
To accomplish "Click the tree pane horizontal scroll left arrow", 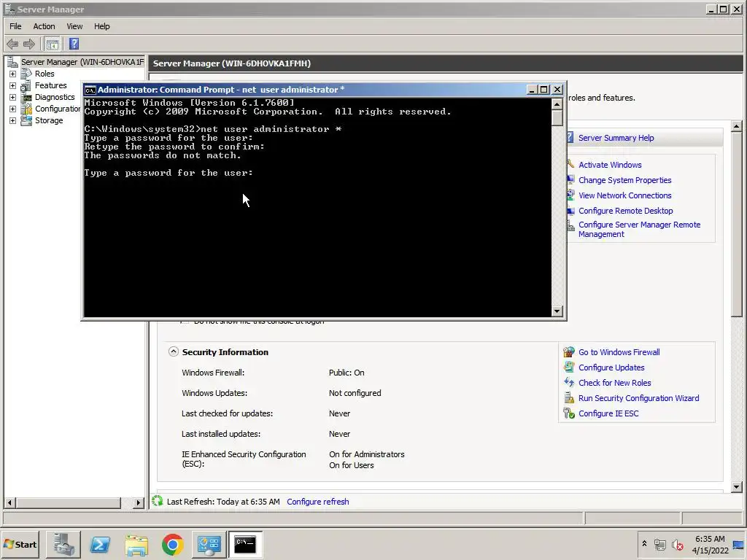I will 9,502.
